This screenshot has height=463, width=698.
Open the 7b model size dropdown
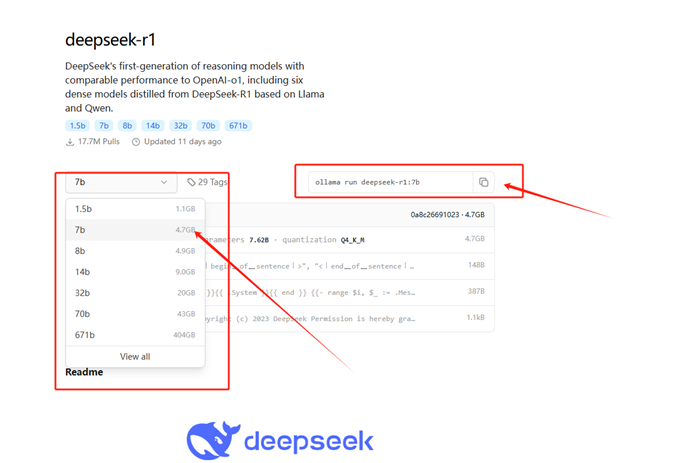coord(121,182)
